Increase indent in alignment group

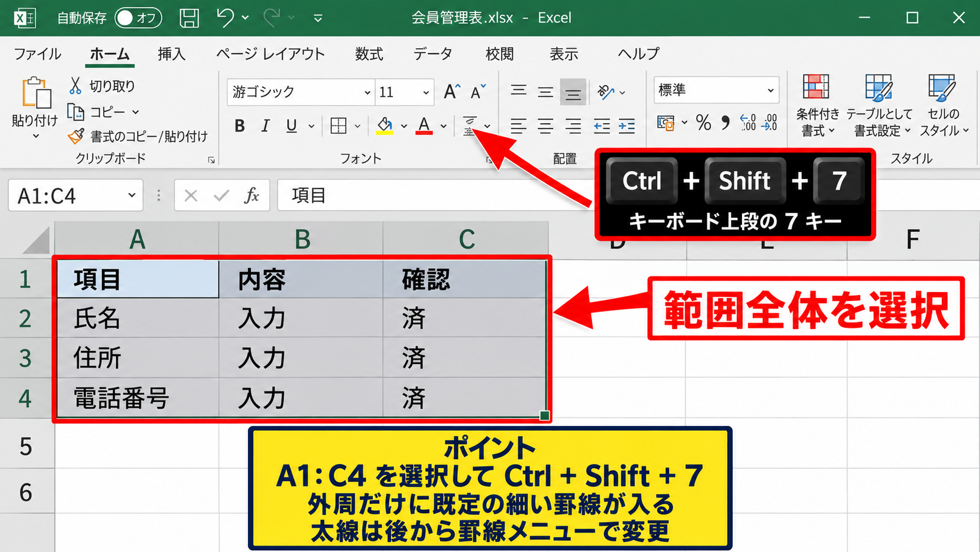click(627, 126)
